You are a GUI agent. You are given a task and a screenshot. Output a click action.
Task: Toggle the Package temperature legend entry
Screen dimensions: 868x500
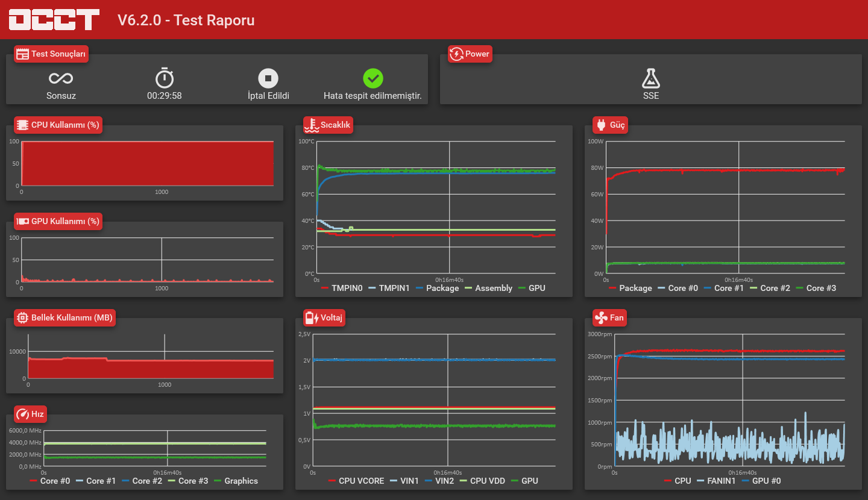click(437, 288)
